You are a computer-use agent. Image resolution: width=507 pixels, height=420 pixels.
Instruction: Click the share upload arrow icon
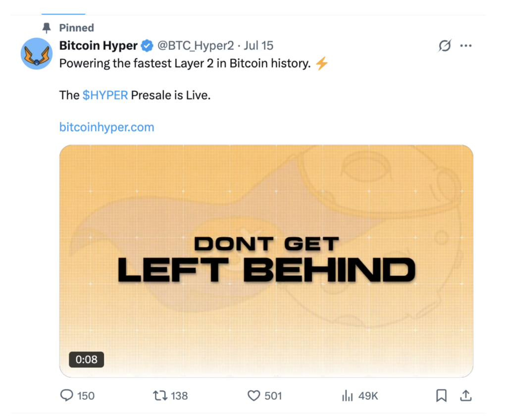pos(465,395)
